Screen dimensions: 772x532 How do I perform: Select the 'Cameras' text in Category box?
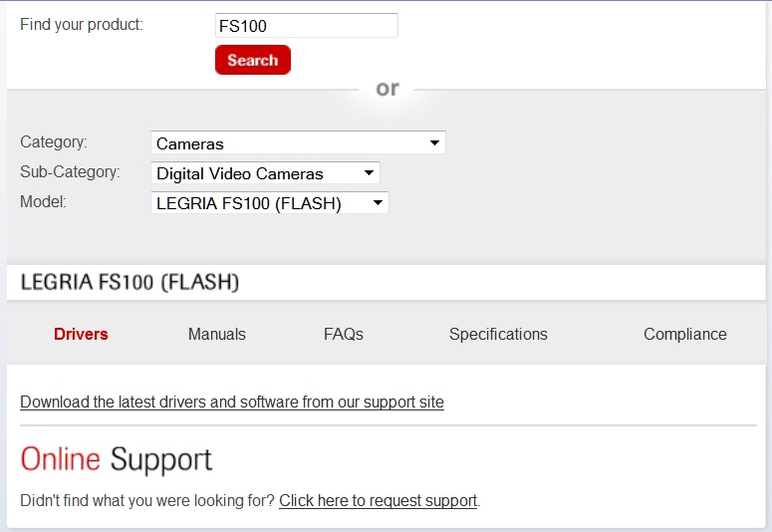(x=190, y=143)
